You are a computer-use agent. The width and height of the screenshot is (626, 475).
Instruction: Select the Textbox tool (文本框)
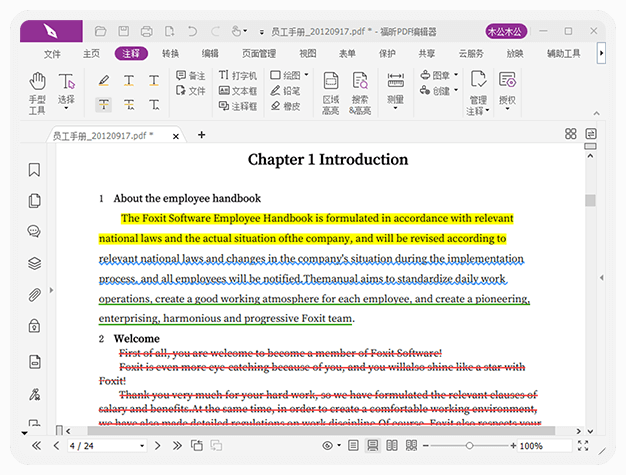click(x=238, y=91)
